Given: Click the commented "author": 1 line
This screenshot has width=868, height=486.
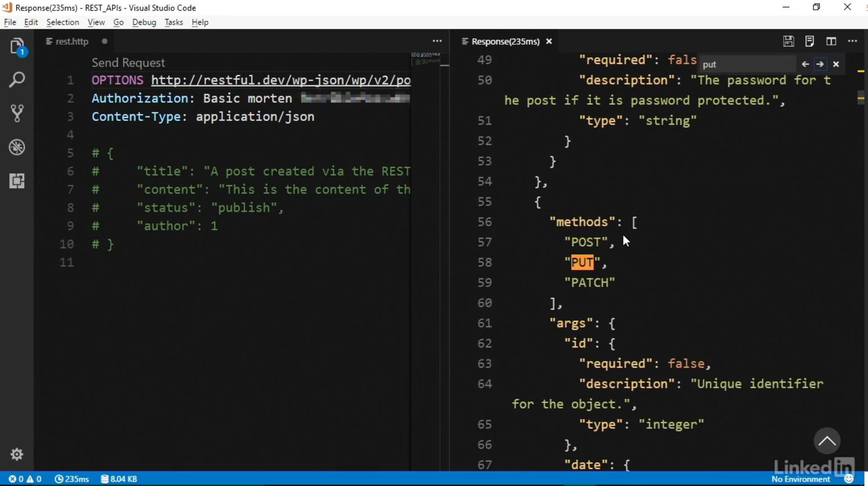Looking at the screenshot, I should pos(155,226).
